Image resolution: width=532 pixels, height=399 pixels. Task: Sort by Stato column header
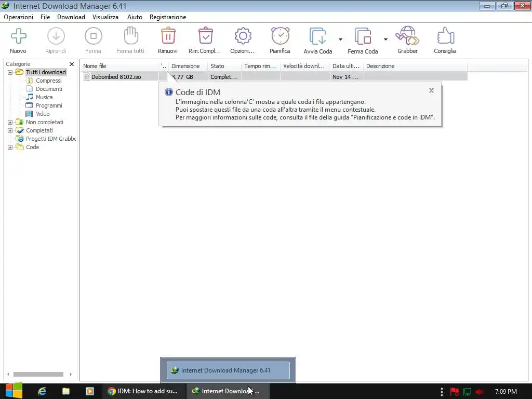click(x=224, y=66)
